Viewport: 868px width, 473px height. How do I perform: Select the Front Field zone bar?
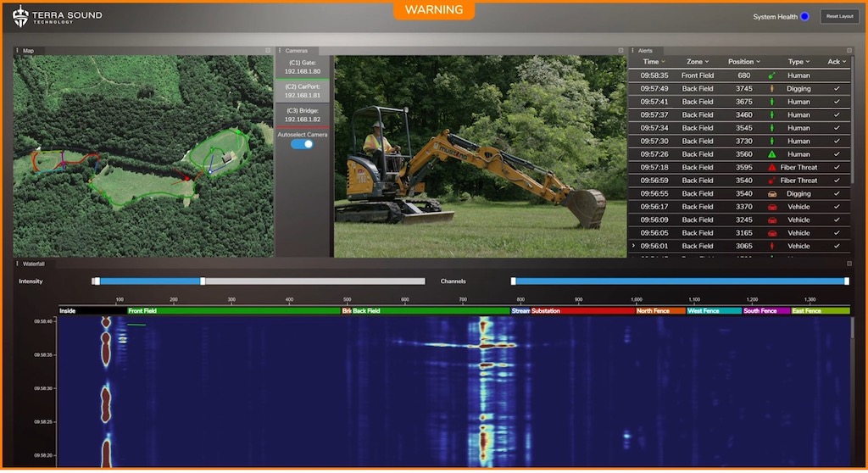[x=234, y=311]
